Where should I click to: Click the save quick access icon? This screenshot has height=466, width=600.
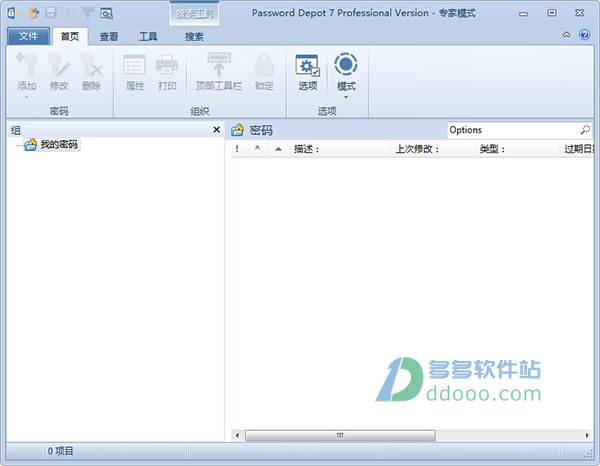point(51,13)
